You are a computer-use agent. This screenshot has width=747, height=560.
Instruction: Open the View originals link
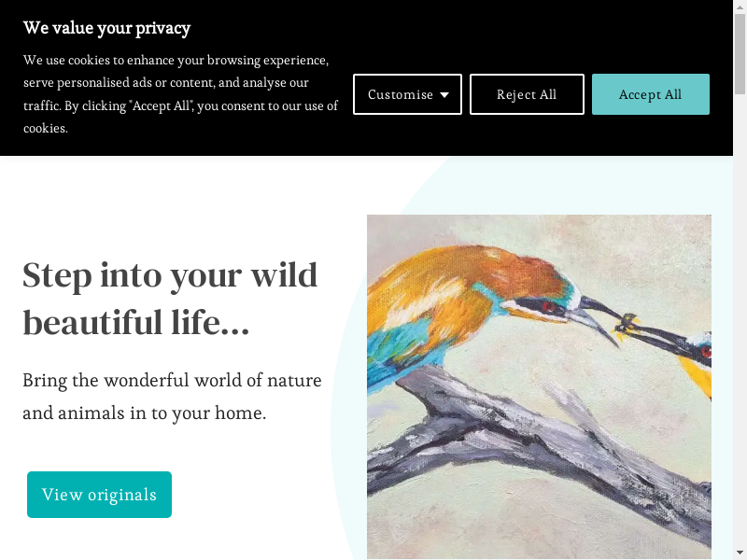pyautogui.click(x=99, y=495)
